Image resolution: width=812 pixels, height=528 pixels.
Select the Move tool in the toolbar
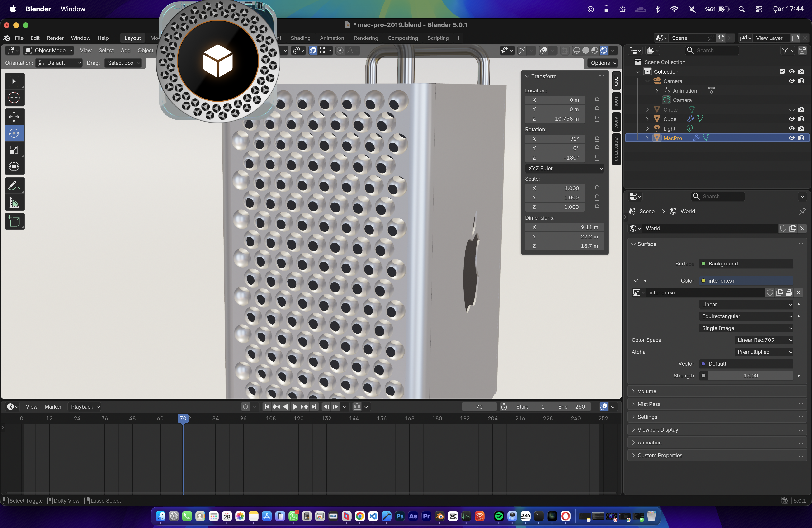click(x=14, y=117)
